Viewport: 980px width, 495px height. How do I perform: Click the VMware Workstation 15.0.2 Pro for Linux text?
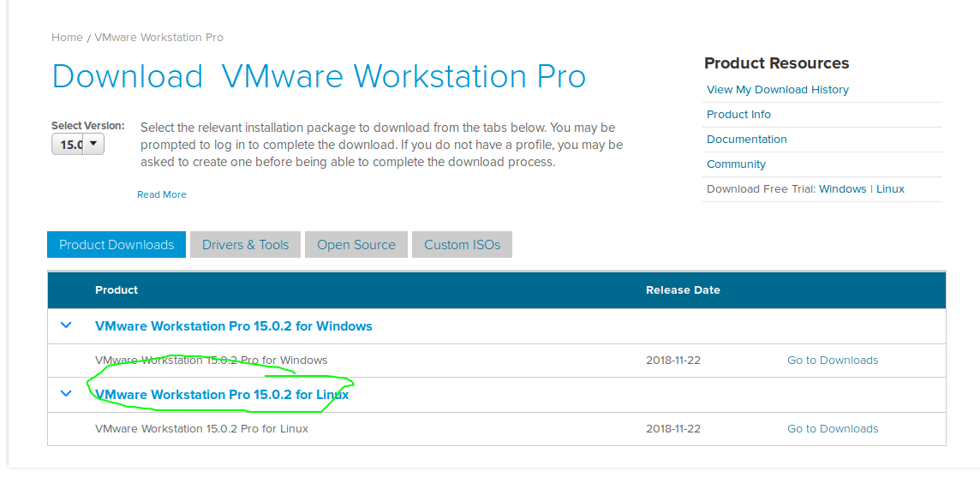[201, 429]
